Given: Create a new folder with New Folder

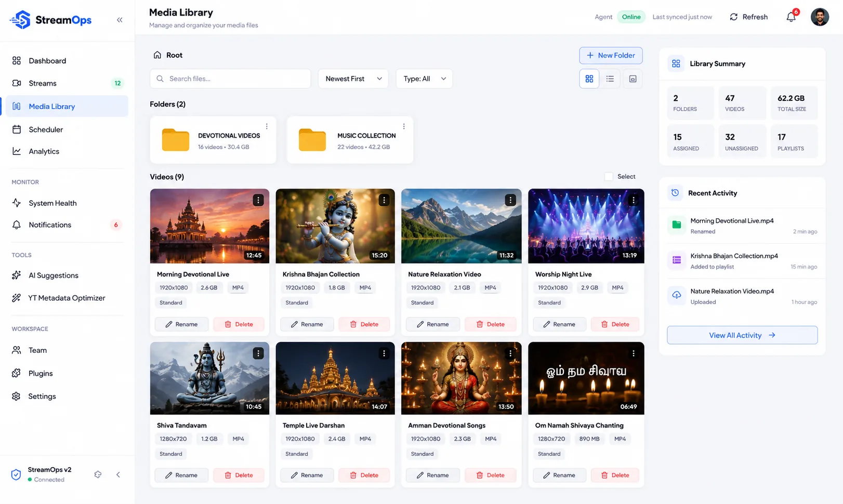Looking at the screenshot, I should pyautogui.click(x=611, y=56).
